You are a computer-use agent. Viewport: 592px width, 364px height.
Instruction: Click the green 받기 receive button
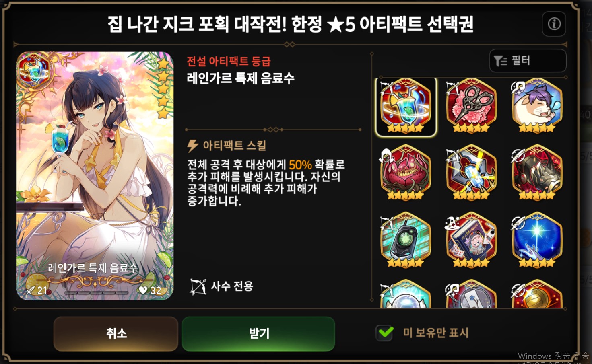pos(258,333)
